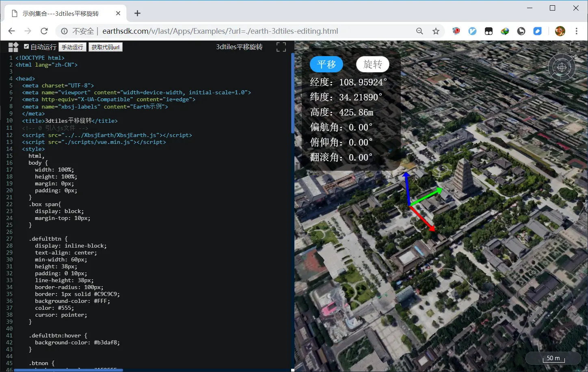588x372 pixels.
Task: Click the red cube browser extension icon
Action: point(456,31)
